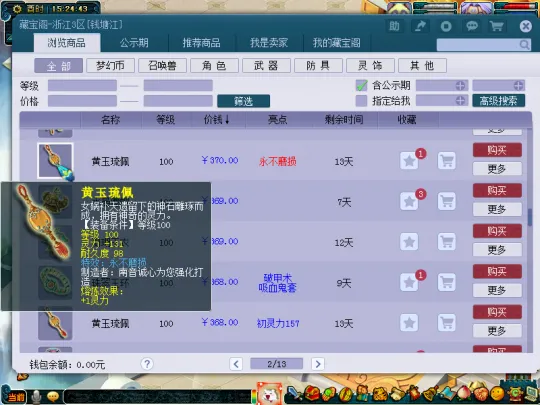
Task: Add the 破甲术 row item to cart
Action: pos(447,282)
